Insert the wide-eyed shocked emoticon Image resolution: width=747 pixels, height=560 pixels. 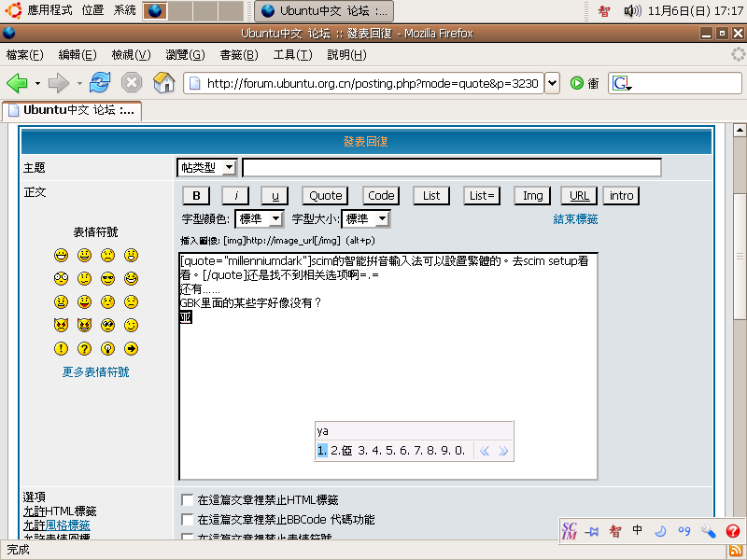(61, 278)
